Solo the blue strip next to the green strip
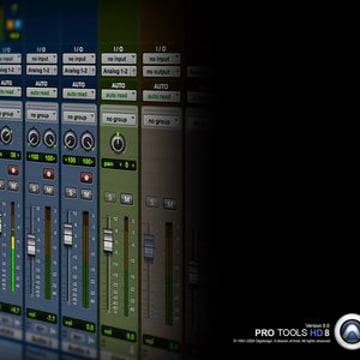Viewport: 360px width, 360px height. [70, 192]
